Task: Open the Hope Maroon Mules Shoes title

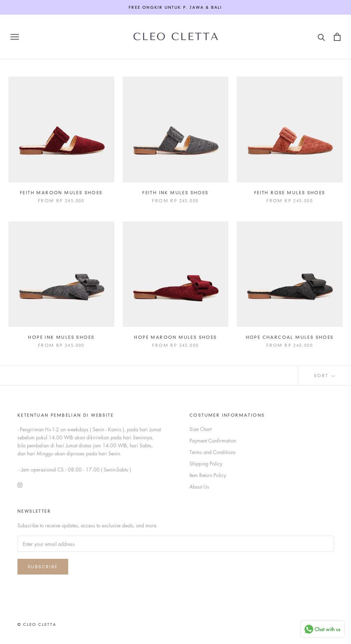Action: coord(175,337)
